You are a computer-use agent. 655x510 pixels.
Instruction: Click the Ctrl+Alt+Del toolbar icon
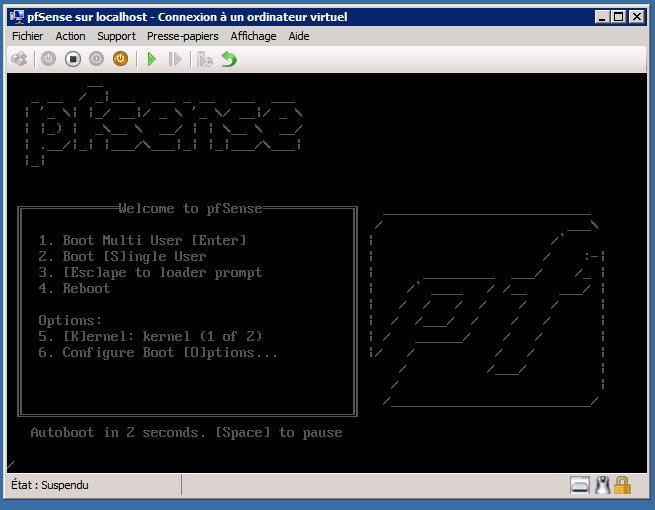[x=19, y=59]
